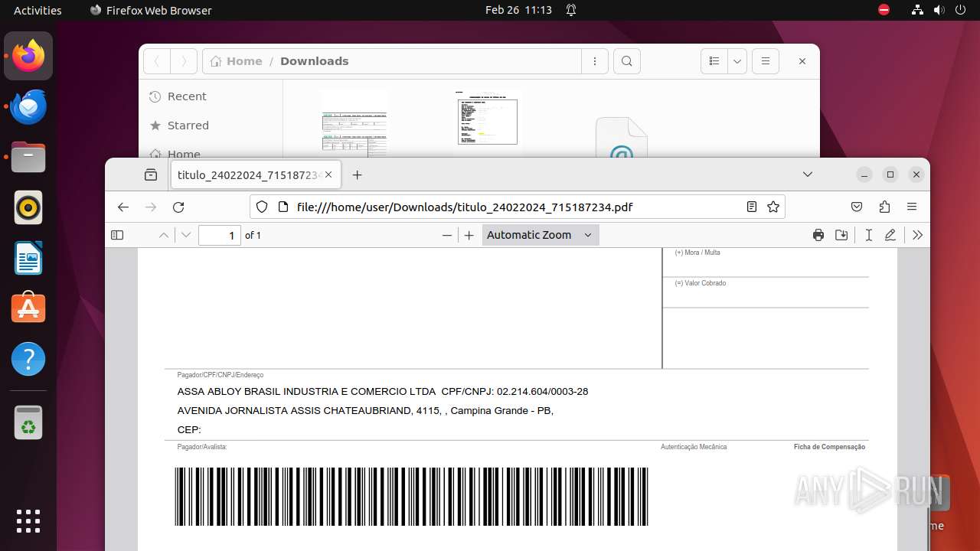Zoom in the PDF document
Image resolution: width=980 pixels, height=551 pixels.
tap(469, 235)
